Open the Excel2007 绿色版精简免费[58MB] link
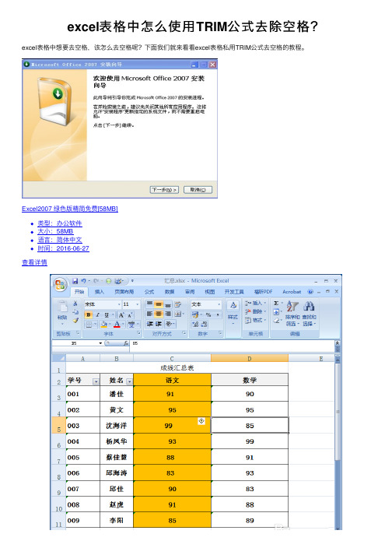Screen dimensions: 392x555 click(x=70, y=209)
